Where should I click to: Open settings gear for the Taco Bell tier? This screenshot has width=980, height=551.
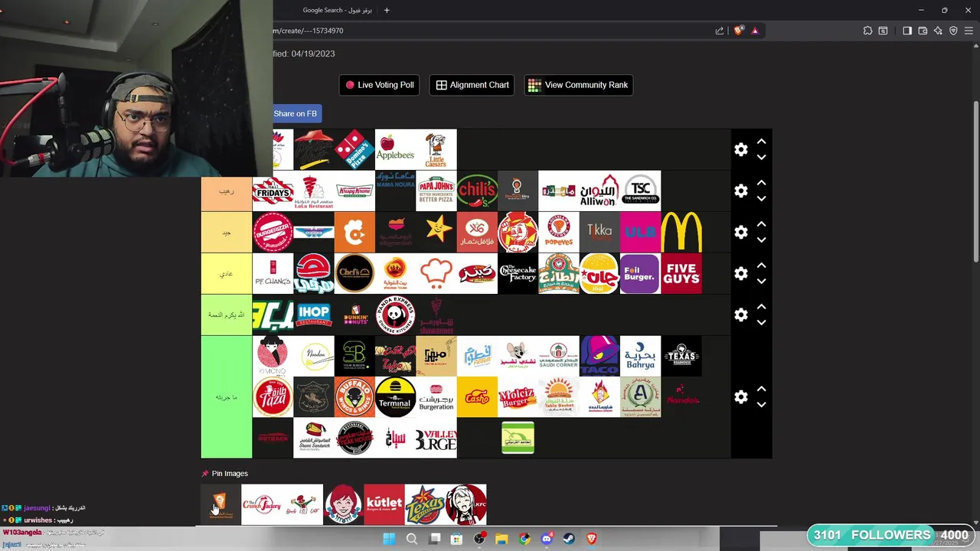point(740,397)
